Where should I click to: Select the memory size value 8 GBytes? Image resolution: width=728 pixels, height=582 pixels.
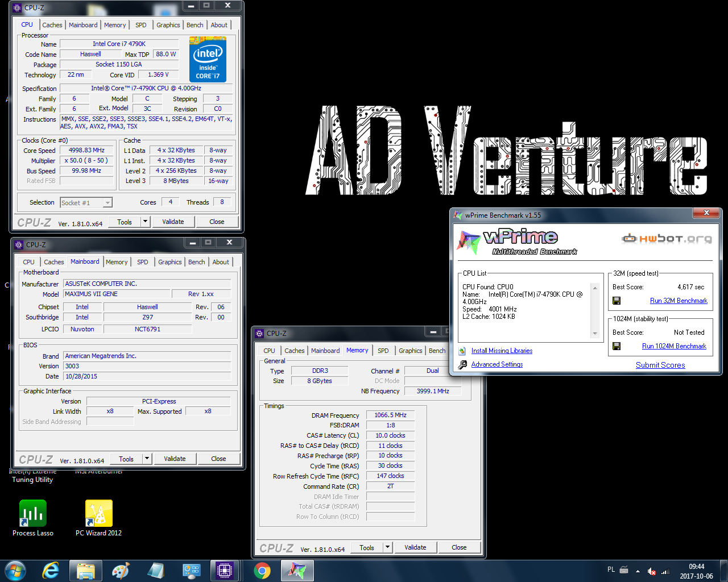click(x=320, y=381)
